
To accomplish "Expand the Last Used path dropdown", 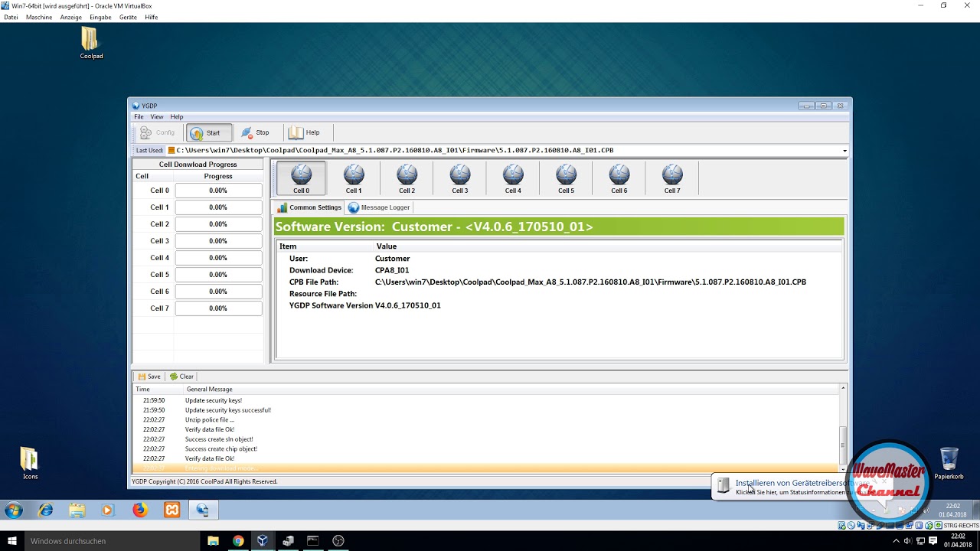I will [845, 151].
